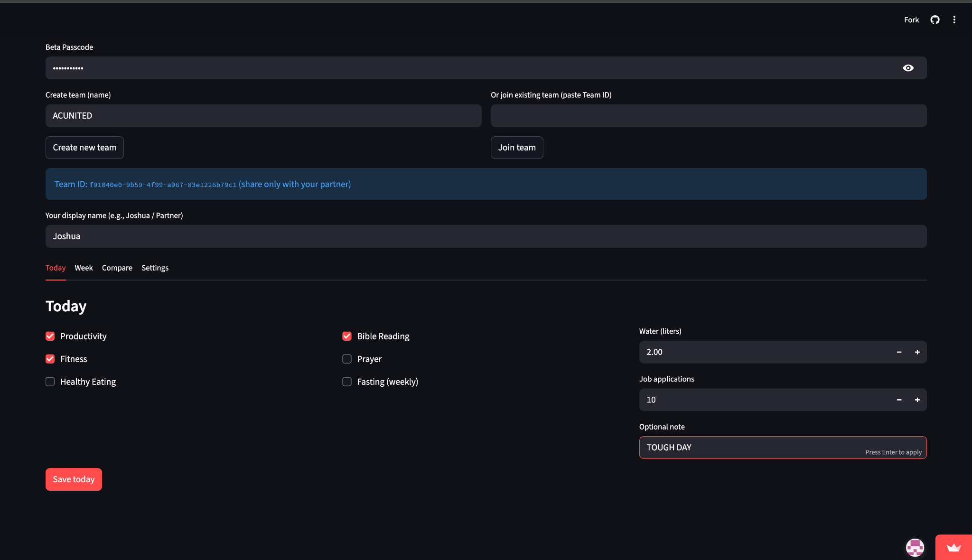Viewport: 972px width, 560px height.
Task: Click the Create new team button
Action: (84, 148)
